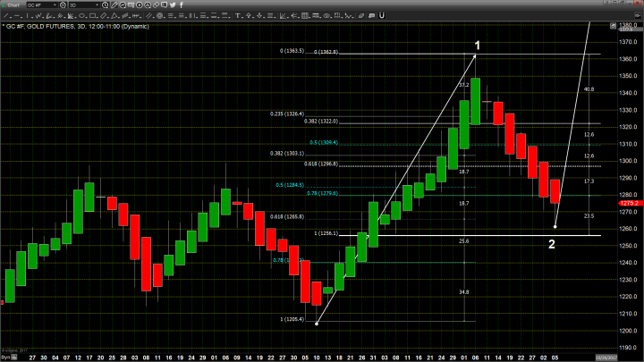Select the pencil drawing tools icon
Image resolution: width=644 pixels, height=362 pixels.
114,5
